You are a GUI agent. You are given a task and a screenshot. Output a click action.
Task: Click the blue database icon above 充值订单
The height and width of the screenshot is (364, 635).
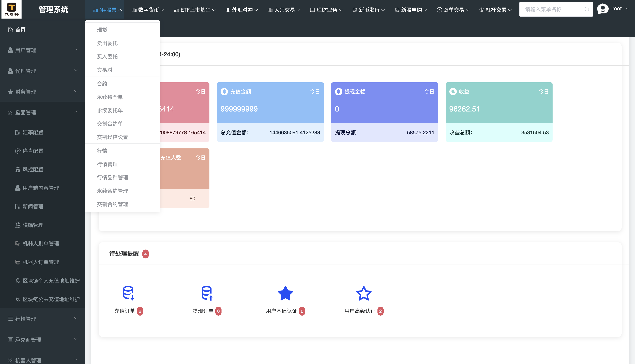128,293
